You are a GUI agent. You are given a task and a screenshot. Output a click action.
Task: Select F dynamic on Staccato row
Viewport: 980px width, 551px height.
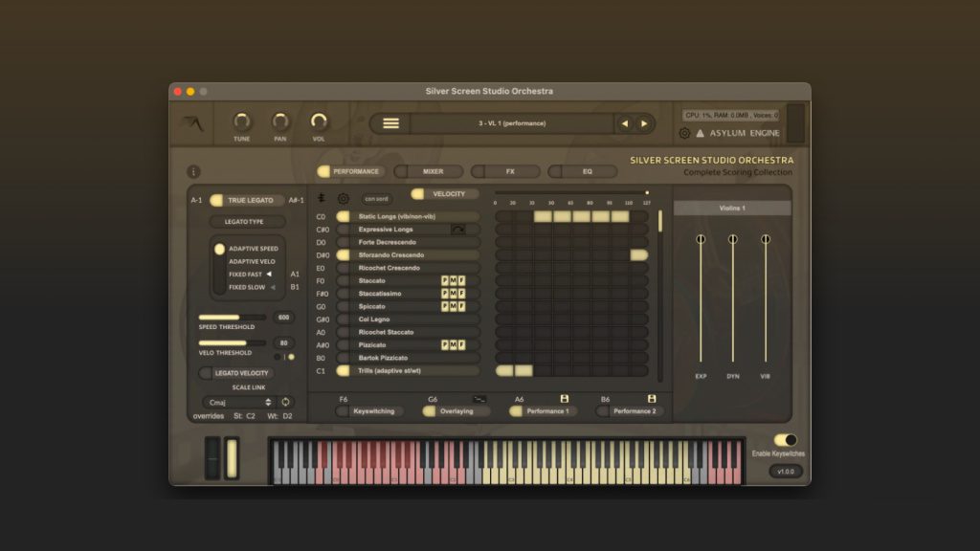click(x=461, y=280)
